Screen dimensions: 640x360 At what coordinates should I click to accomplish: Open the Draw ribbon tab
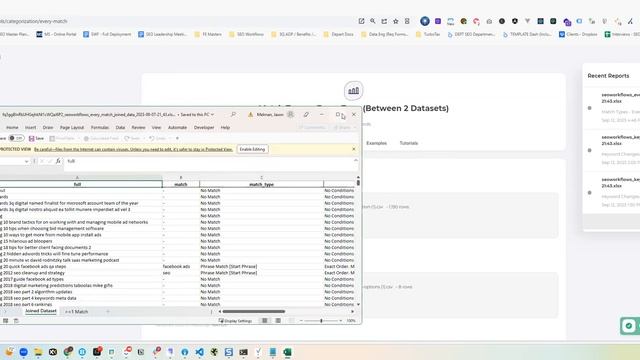point(48,127)
